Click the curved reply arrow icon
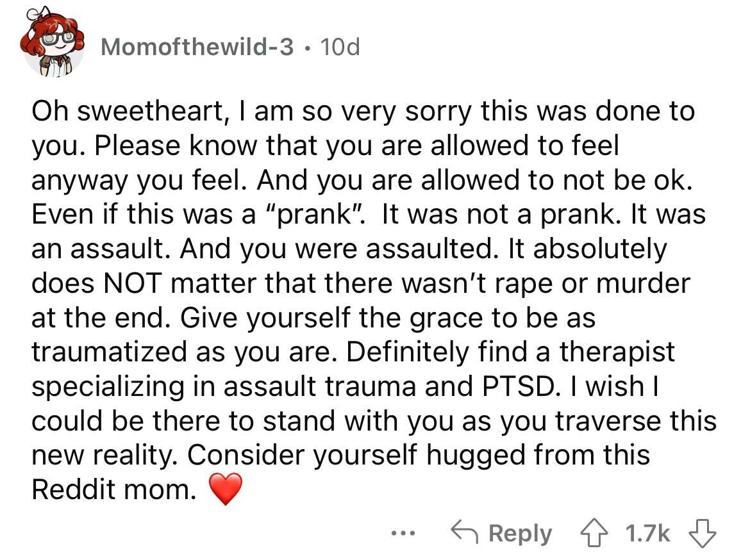This screenshot has height=560, width=750. [x=465, y=532]
